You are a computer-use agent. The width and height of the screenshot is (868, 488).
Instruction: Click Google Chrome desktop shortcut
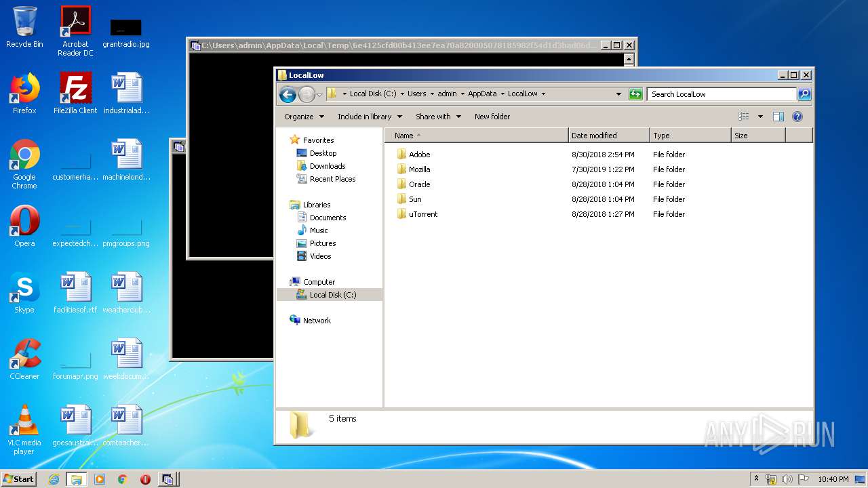click(24, 164)
